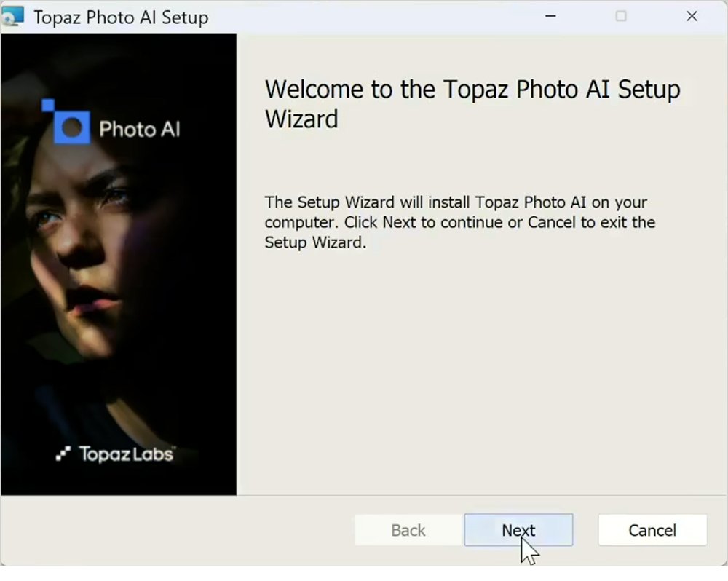Minimize the Topaz Photo AI Setup window
Screen dimensions: 728x581
coord(550,16)
